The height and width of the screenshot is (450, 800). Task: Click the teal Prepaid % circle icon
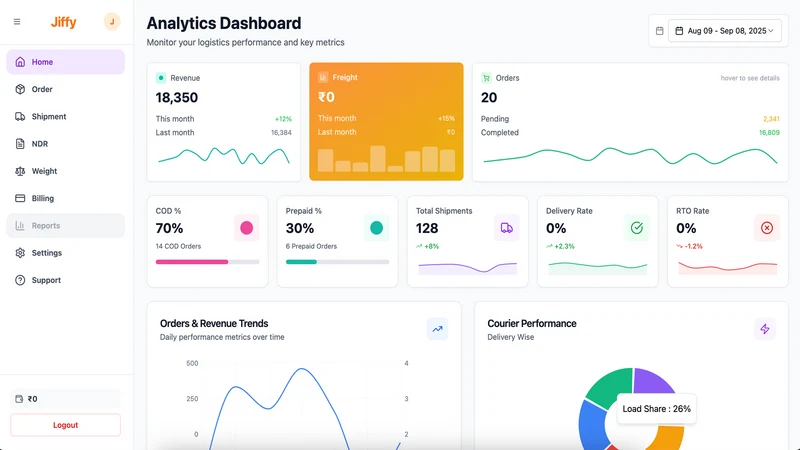(377, 228)
